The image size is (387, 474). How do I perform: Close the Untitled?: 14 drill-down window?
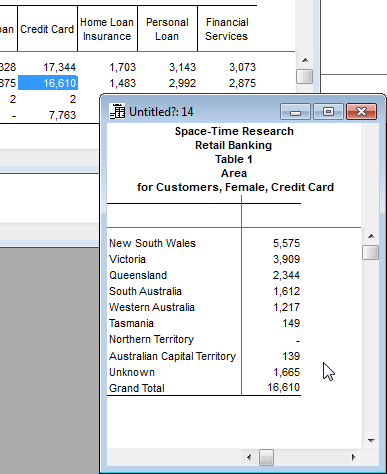362,111
